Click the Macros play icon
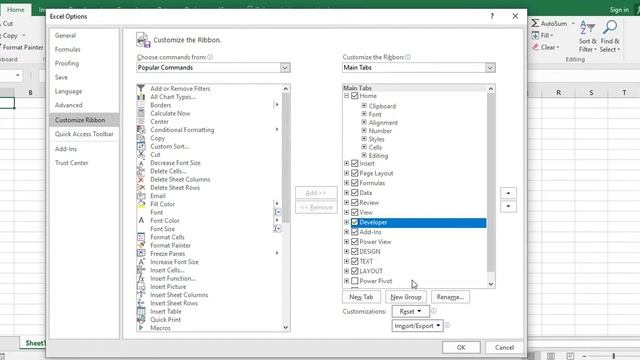 [x=141, y=328]
